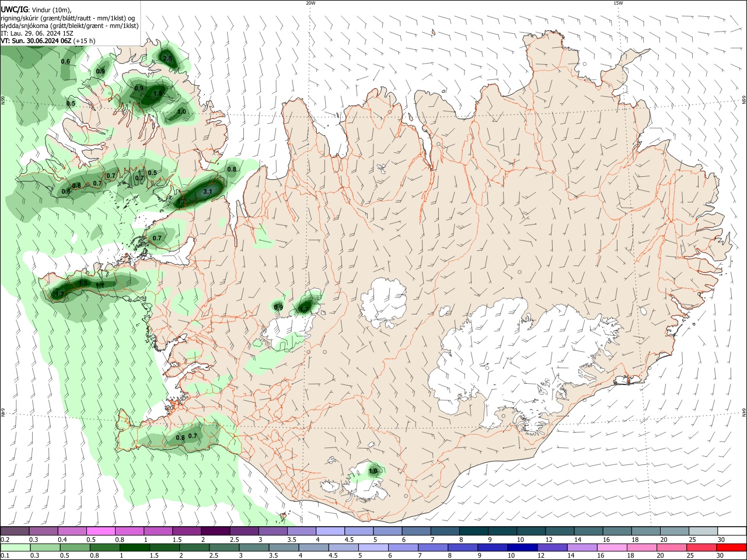Click the UWC/IG title in the header
The height and width of the screenshot is (560, 747).
click(14, 10)
